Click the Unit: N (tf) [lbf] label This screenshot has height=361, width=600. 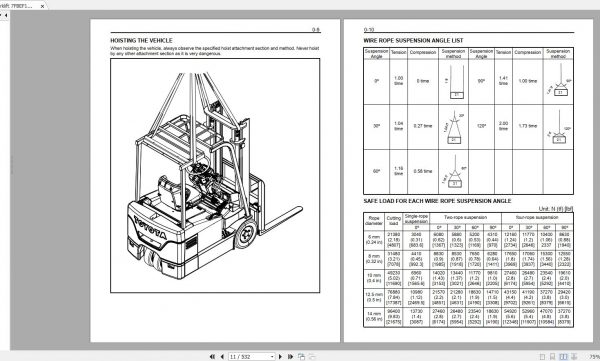(x=556, y=209)
